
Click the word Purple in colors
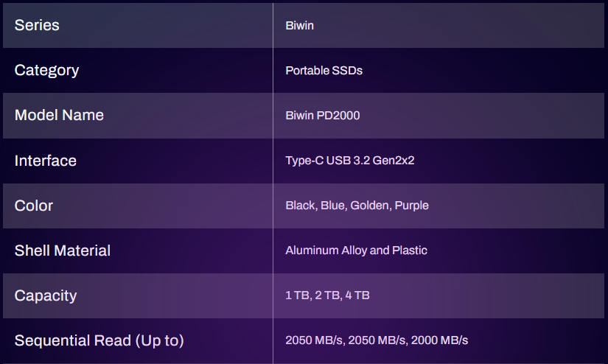click(411, 206)
